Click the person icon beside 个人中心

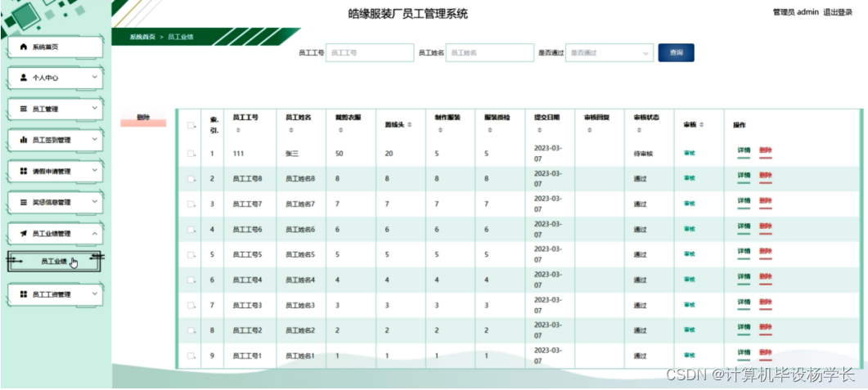pos(23,78)
